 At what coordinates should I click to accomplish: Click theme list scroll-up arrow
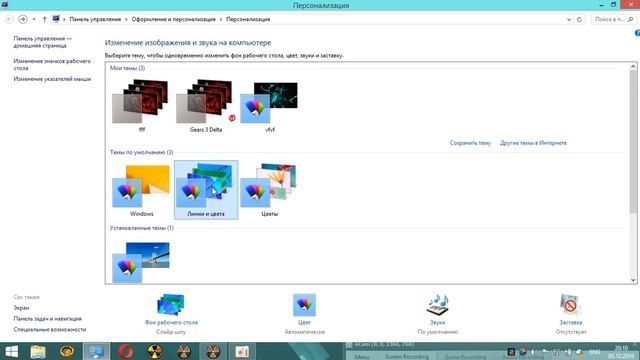[633, 67]
